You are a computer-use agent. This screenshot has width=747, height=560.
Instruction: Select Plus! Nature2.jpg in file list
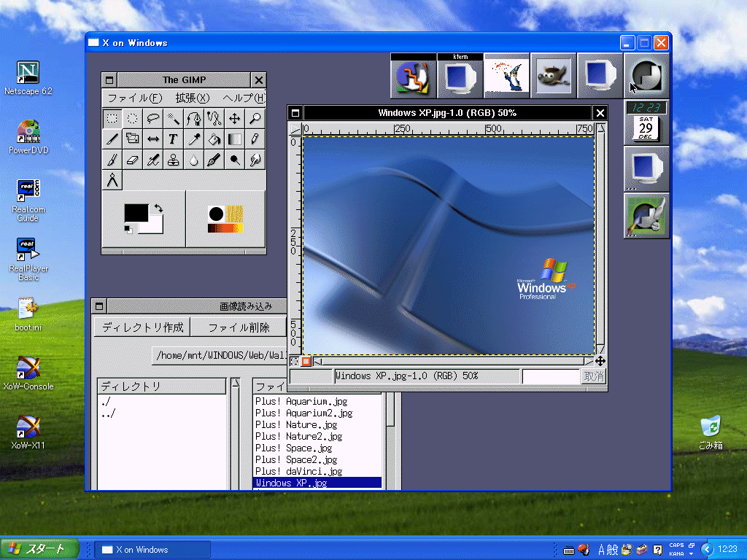click(x=317, y=436)
